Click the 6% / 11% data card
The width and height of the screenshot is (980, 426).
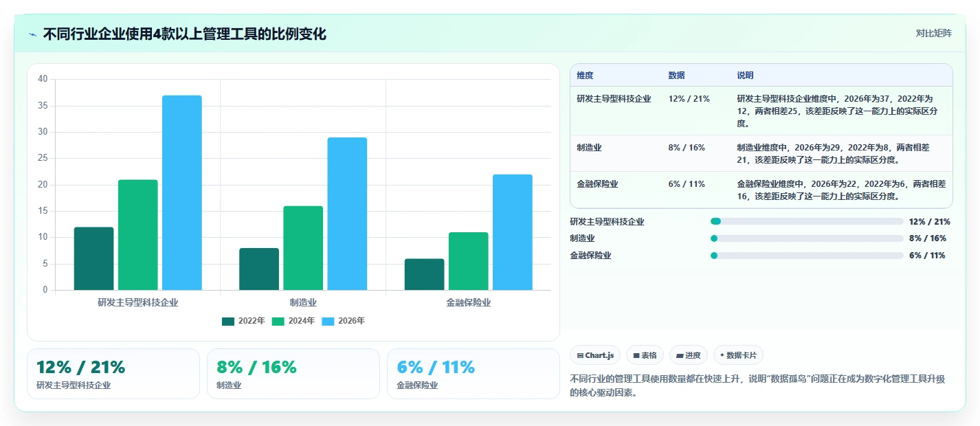coord(474,374)
